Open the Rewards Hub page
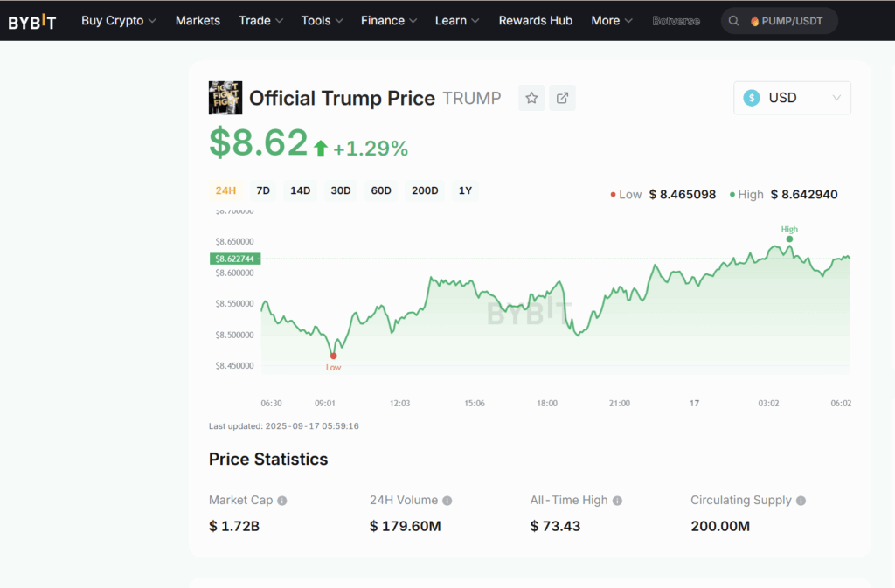Image resolution: width=895 pixels, height=588 pixels. click(x=535, y=21)
